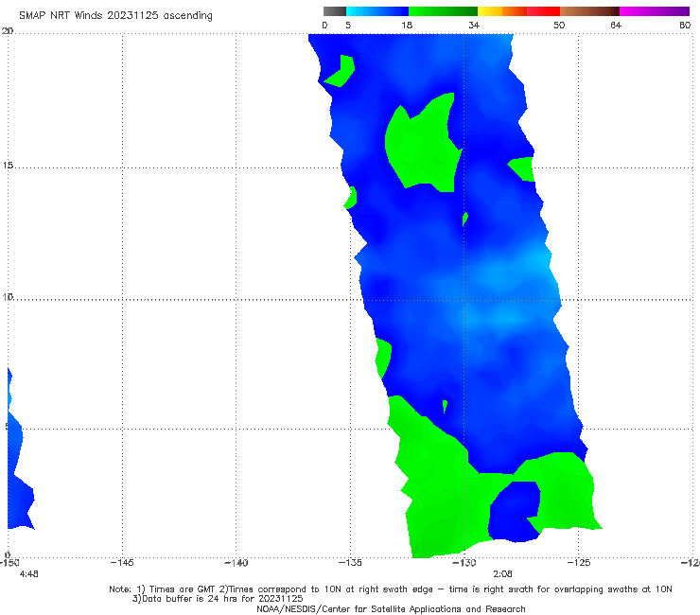Viewport: 700px width, 615px height.
Task: Click the longitude label '-135'
Action: (350, 563)
